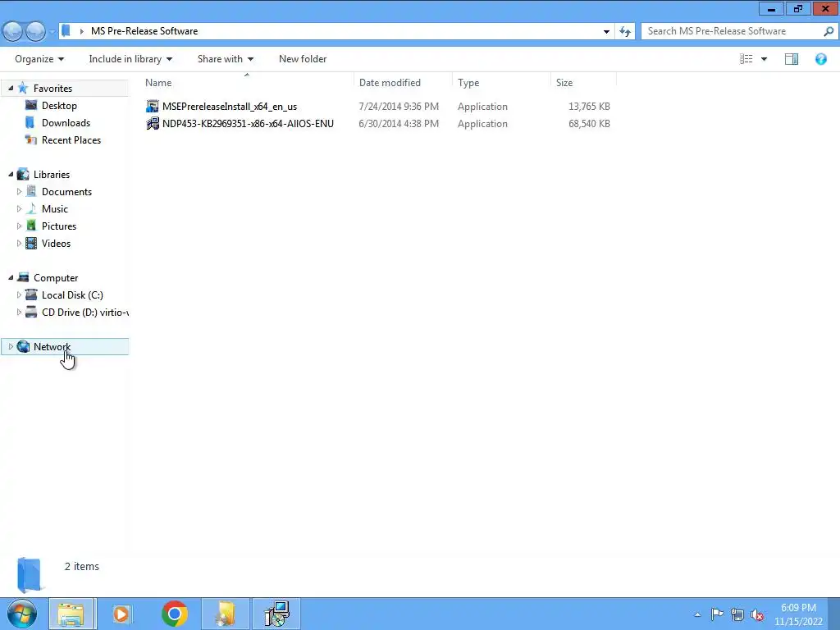Expand the Documents library node

(20, 191)
